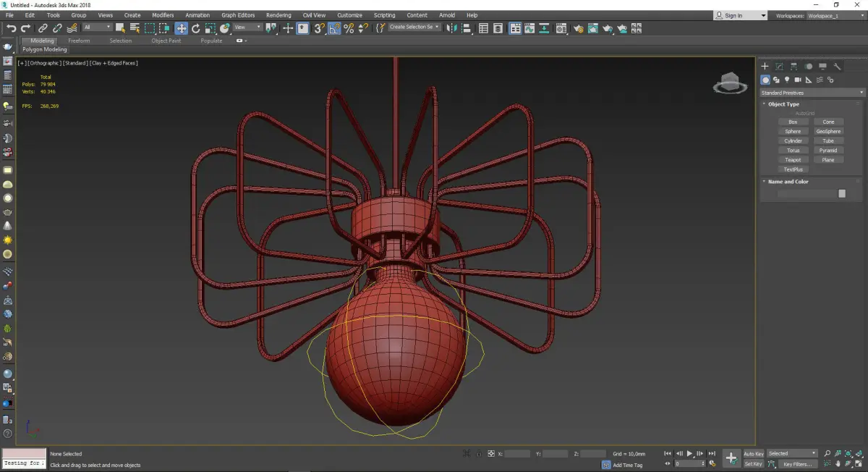Switch to the Freeform ribbon tab

click(x=79, y=41)
